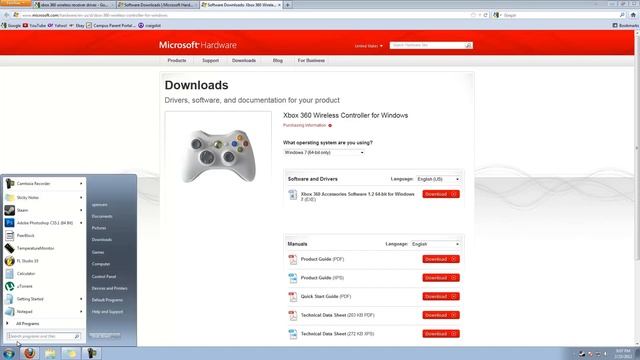Open the Manuals language dropdown
Image resolution: width=640 pixels, height=360 pixels.
435,244
